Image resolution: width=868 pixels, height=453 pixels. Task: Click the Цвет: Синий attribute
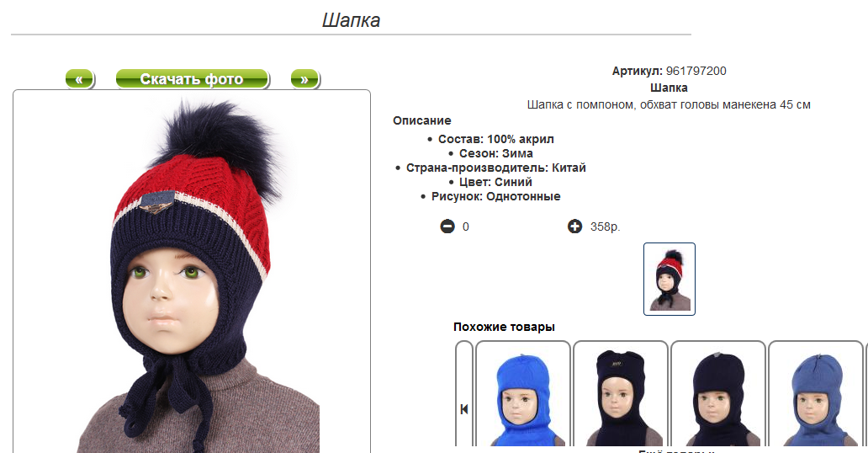click(x=495, y=183)
